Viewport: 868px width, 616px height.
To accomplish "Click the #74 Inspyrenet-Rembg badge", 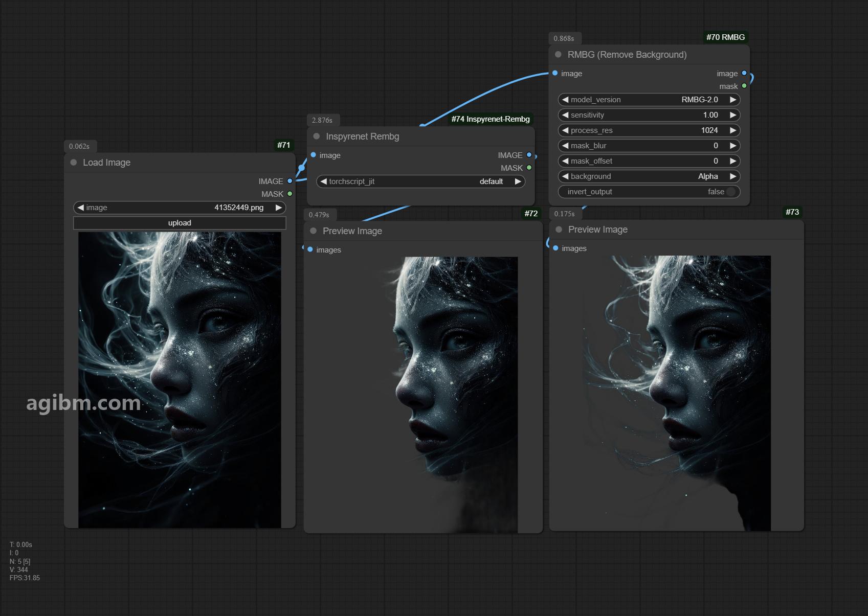I will (491, 119).
